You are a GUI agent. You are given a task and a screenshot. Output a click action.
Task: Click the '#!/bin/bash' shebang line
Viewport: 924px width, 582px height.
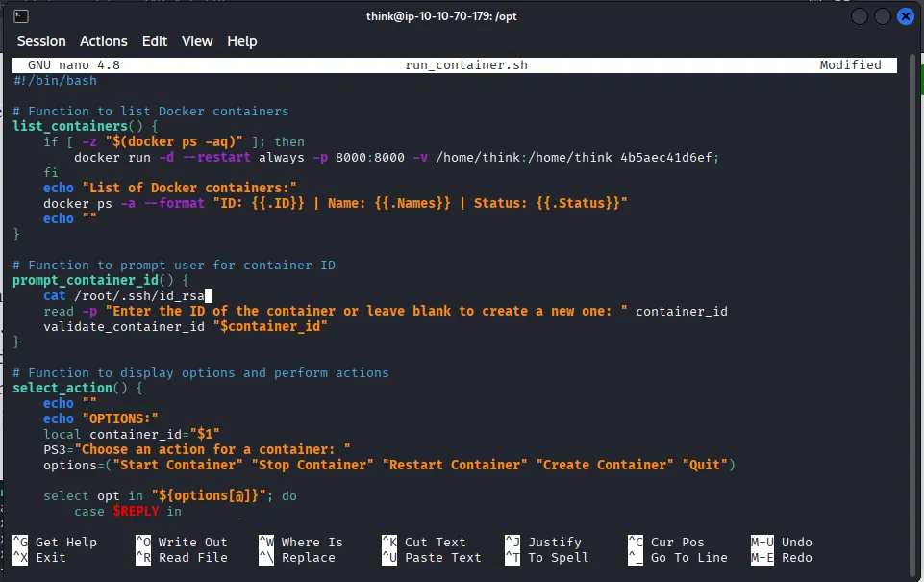click(55, 80)
